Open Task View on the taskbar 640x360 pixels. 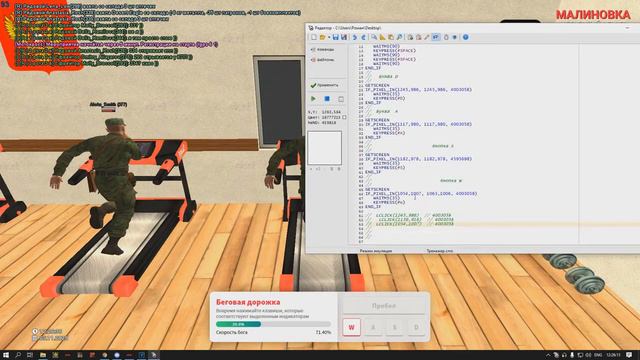[30, 355]
